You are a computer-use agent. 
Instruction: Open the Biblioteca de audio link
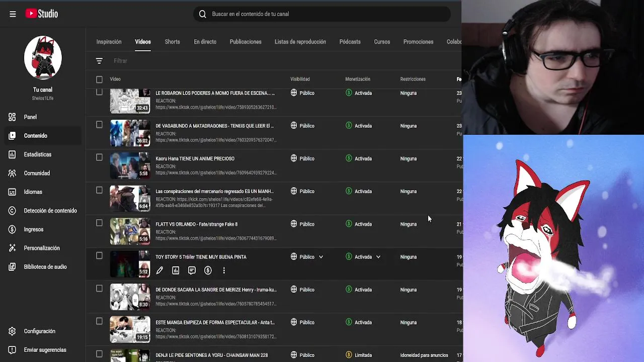click(x=45, y=267)
